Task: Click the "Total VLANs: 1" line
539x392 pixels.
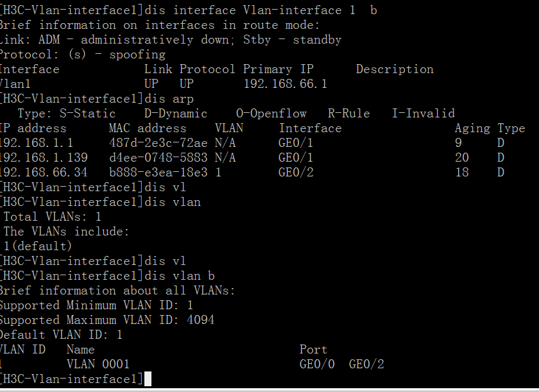Action: 52,217
